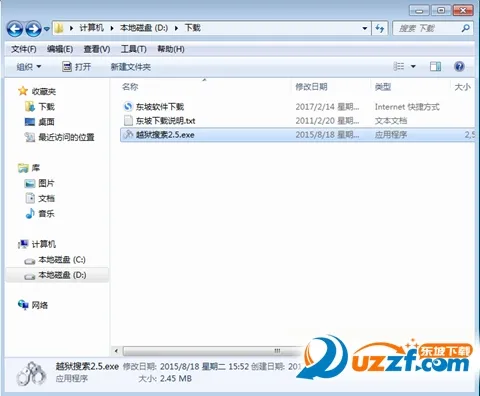Select the 东坡软件下载 shortcut file

(x=160, y=107)
